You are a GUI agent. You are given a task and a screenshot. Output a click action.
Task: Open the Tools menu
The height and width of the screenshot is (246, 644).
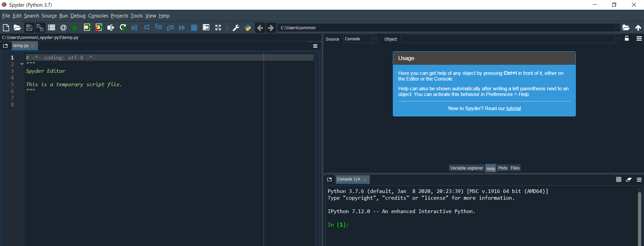(137, 16)
